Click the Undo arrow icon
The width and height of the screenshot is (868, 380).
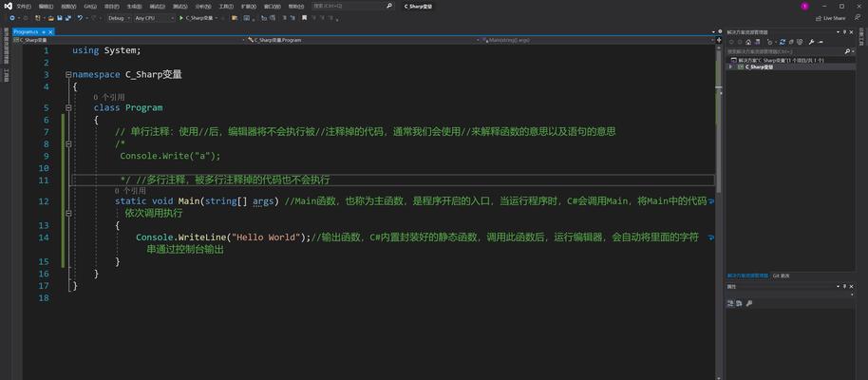[80, 18]
